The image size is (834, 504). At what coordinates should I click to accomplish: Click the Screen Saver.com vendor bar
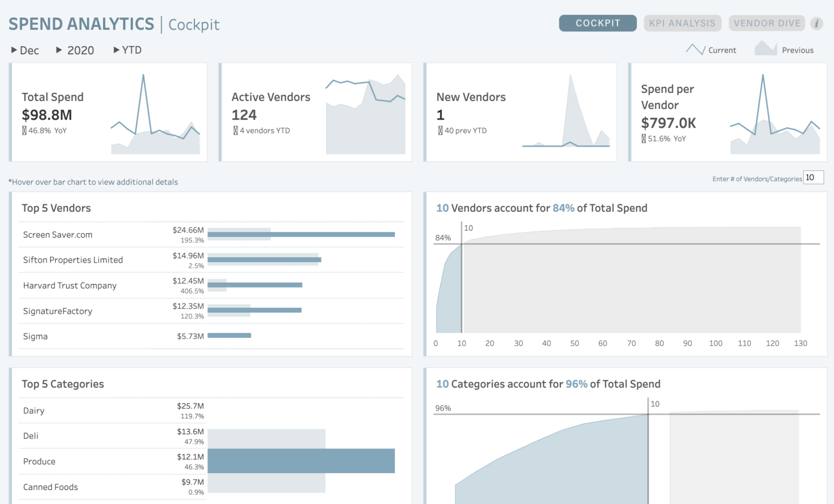coord(302,234)
